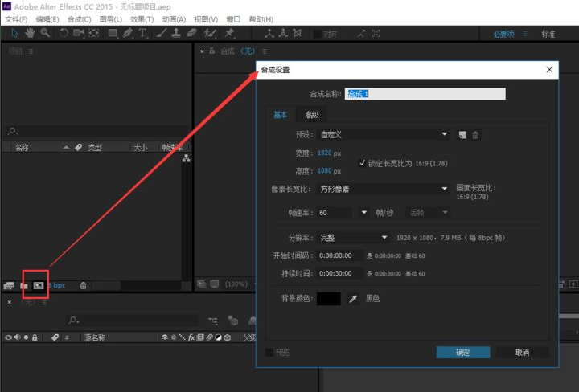This screenshot has width=579, height=392.
Task: Open the timeline search filter dropdown
Action: [74, 320]
